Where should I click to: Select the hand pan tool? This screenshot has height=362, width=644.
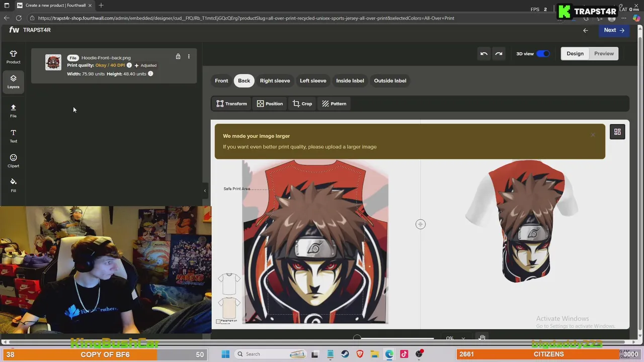[x=481, y=338]
